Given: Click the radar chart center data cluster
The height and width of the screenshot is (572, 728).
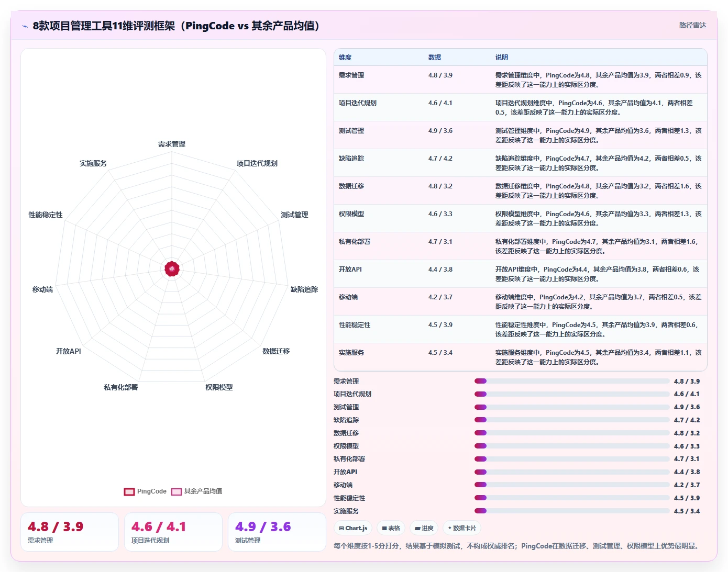Looking at the screenshot, I should (x=172, y=268).
